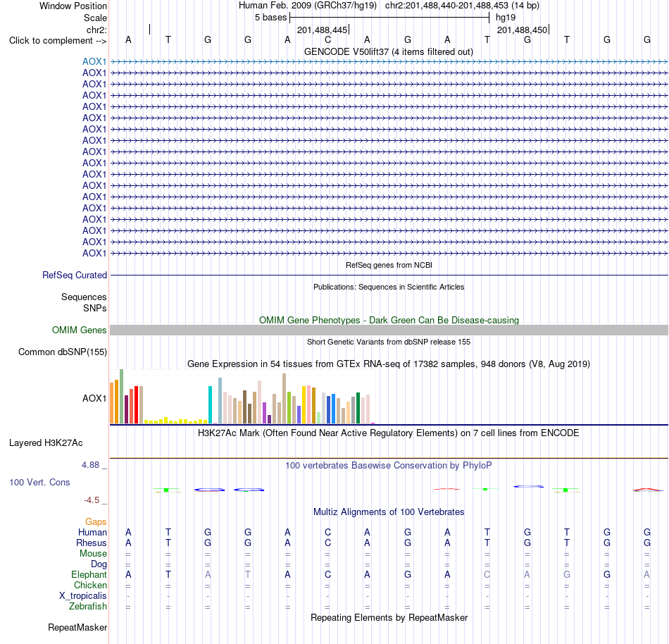Open "100 vertebrates Basewise Conservation by PhyloP" title
Screen dimensions: 669x644
tap(389, 466)
